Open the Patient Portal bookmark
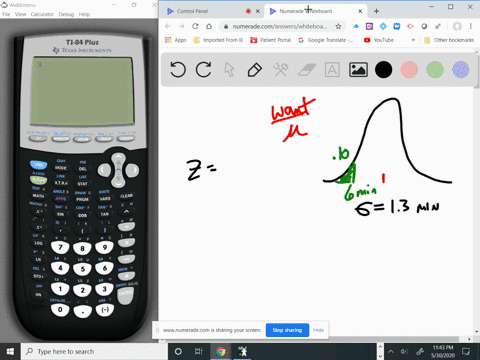The width and height of the screenshot is (480, 360). (271, 40)
